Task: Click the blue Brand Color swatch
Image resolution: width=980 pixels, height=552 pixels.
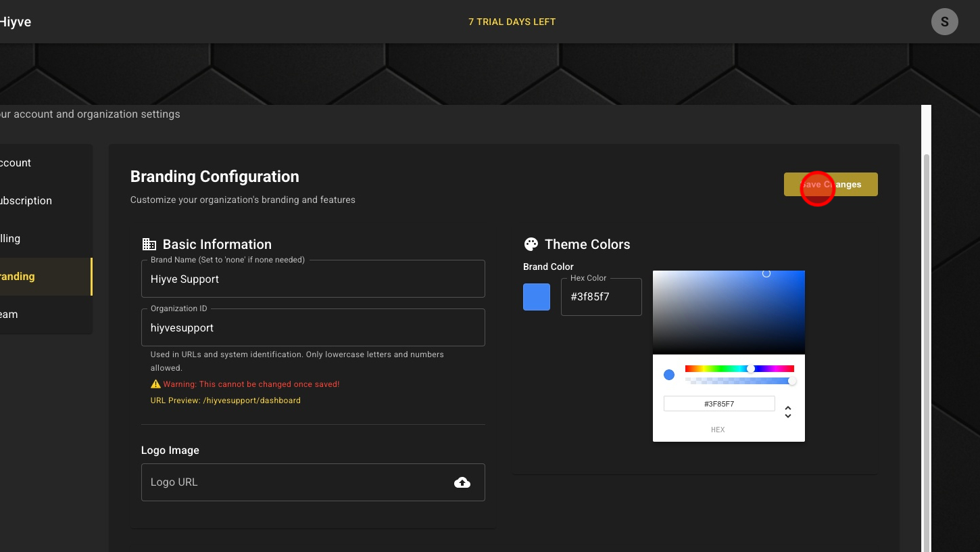Action: coord(537,297)
